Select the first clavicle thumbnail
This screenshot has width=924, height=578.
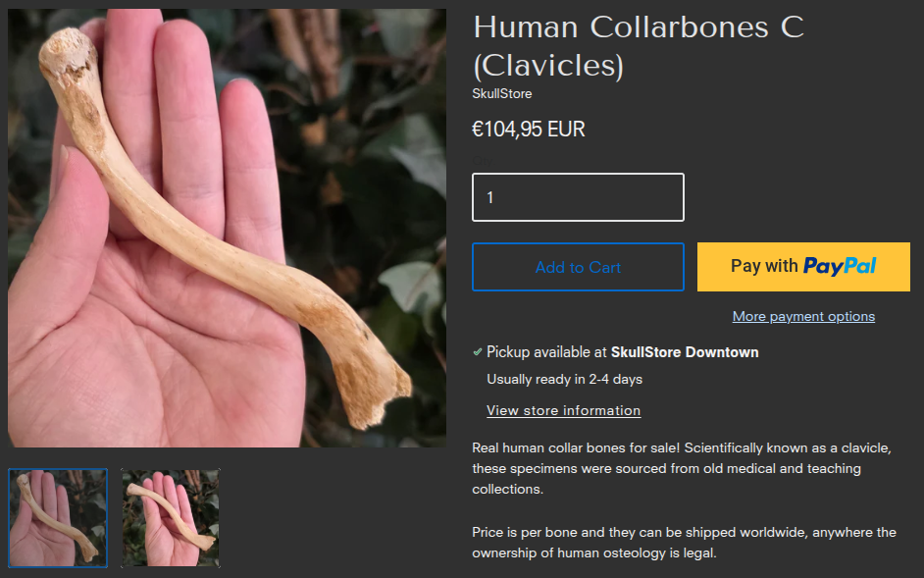pyautogui.click(x=58, y=518)
